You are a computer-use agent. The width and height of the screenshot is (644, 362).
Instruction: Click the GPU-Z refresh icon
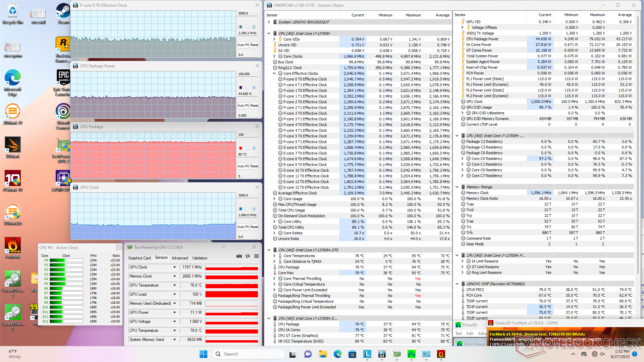tap(248, 256)
